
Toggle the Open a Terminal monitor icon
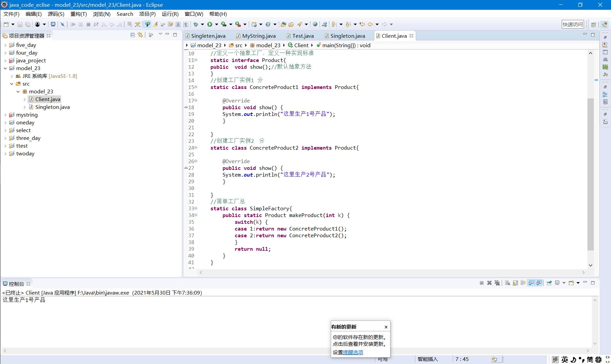[x=53, y=24]
